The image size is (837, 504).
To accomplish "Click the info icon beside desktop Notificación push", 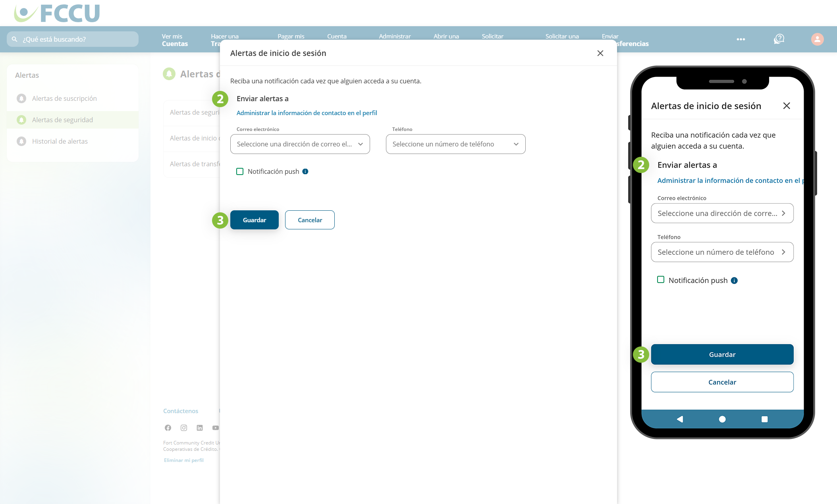I will pyautogui.click(x=305, y=171).
